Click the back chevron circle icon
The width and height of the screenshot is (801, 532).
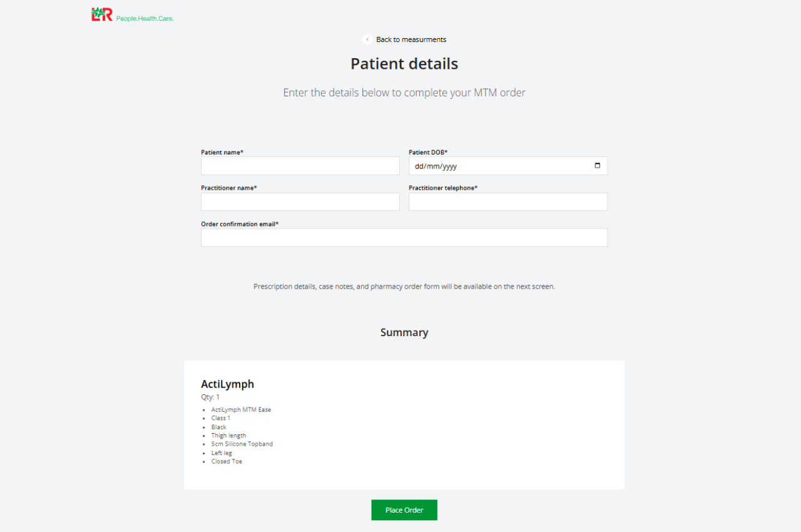tap(367, 39)
